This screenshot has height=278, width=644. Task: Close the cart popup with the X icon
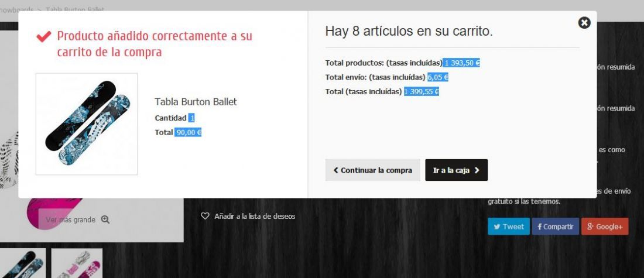coord(584,23)
